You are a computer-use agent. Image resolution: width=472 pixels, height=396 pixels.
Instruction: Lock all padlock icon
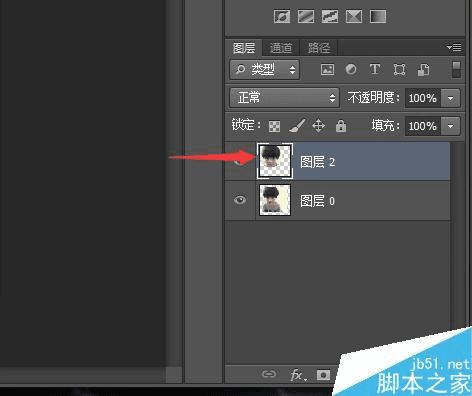click(341, 126)
